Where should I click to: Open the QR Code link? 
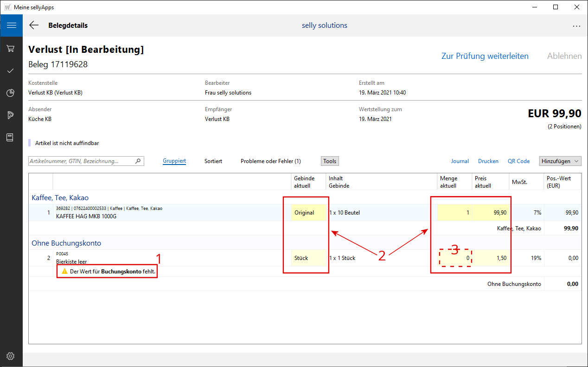pos(518,161)
